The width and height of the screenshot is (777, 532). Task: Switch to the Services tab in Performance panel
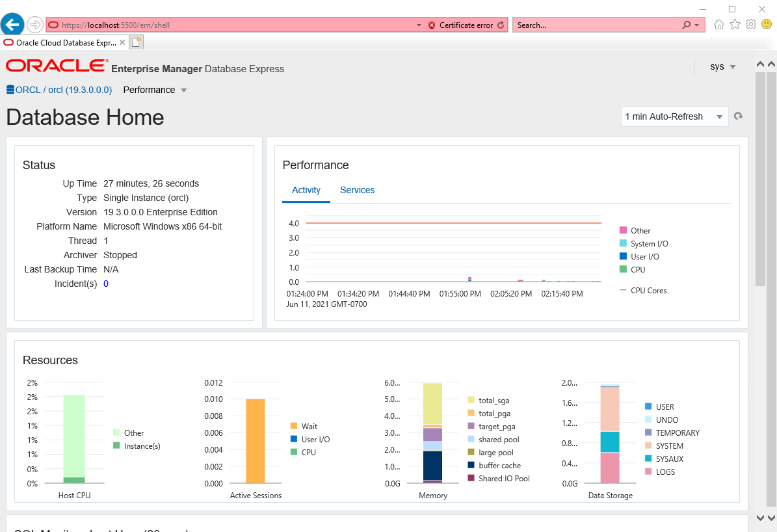tap(357, 190)
